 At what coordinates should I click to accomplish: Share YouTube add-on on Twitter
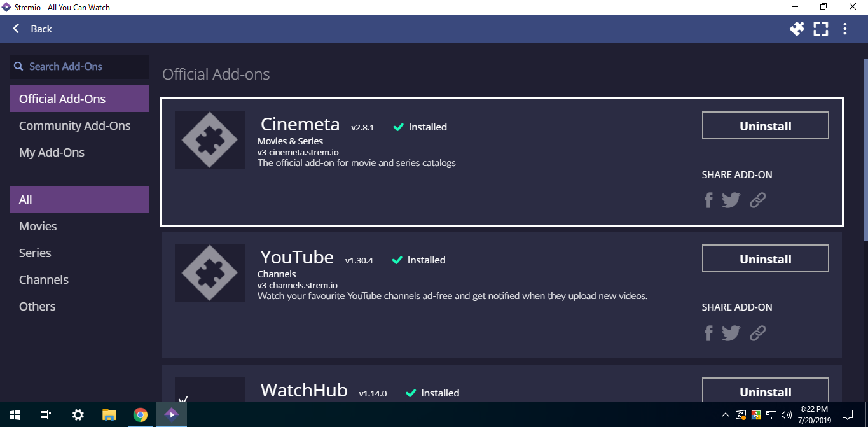[x=731, y=333]
